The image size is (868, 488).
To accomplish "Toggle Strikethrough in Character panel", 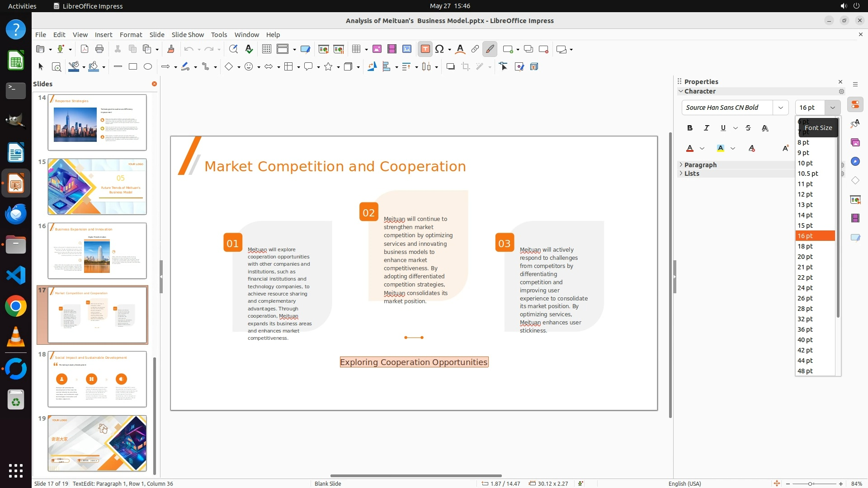I will 748,128.
